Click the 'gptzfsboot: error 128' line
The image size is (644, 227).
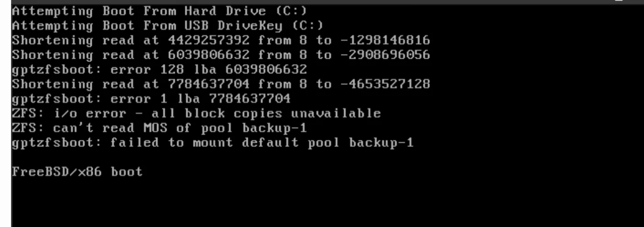(x=159, y=70)
